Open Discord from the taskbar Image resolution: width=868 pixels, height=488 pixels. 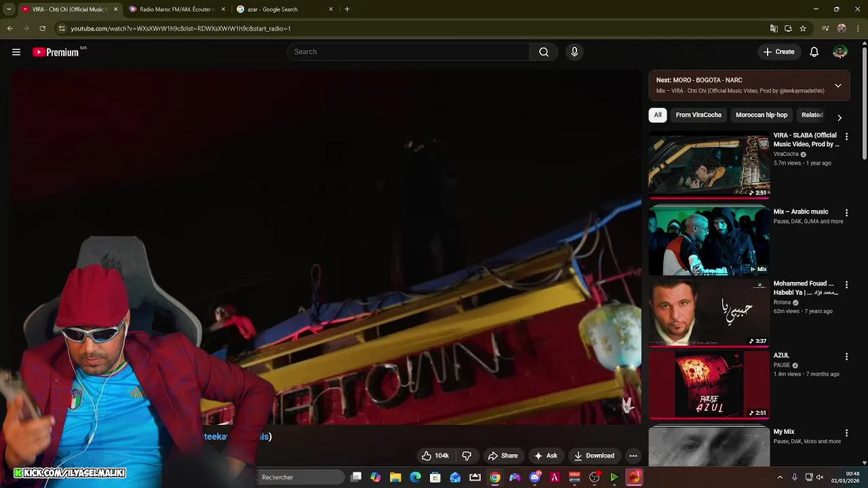click(535, 477)
